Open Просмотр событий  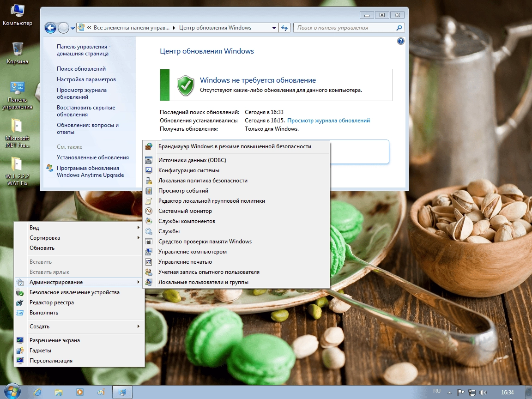pos(236,191)
